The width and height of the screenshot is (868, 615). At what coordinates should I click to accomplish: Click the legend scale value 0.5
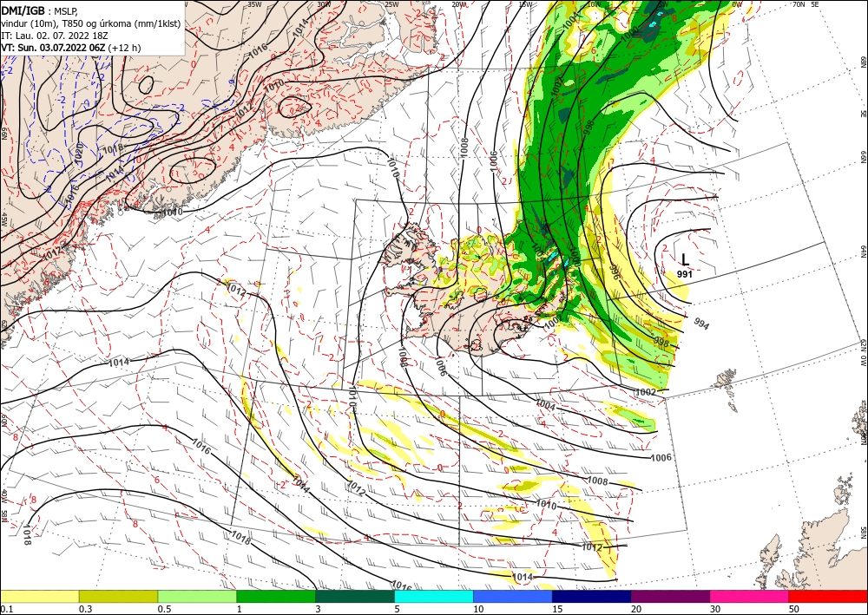point(164,609)
